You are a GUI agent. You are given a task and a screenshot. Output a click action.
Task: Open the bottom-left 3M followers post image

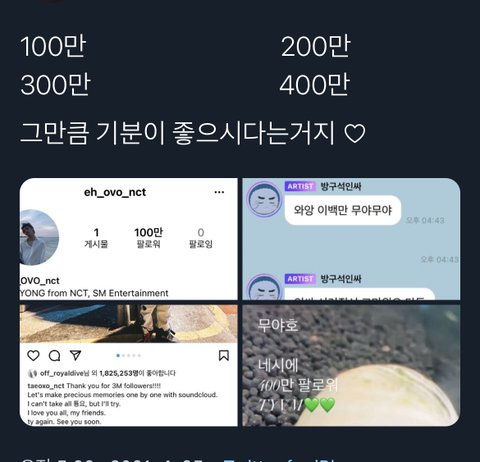click(x=129, y=365)
